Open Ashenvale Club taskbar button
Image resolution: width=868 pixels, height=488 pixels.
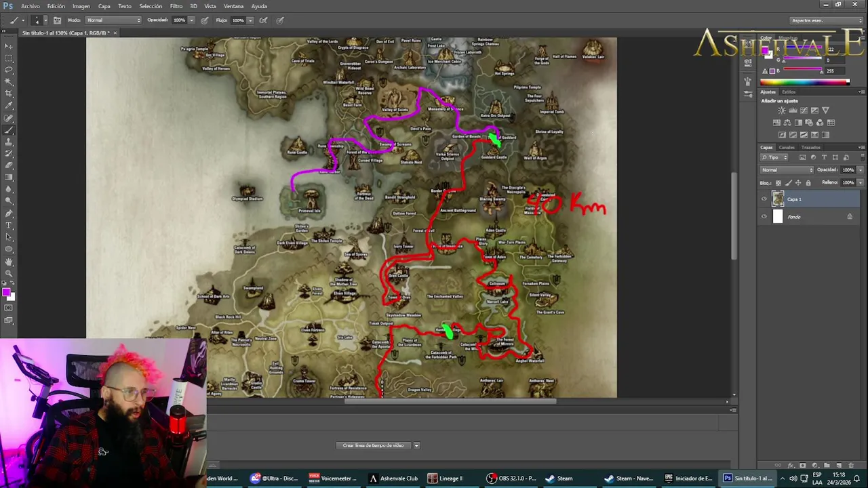click(393, 479)
